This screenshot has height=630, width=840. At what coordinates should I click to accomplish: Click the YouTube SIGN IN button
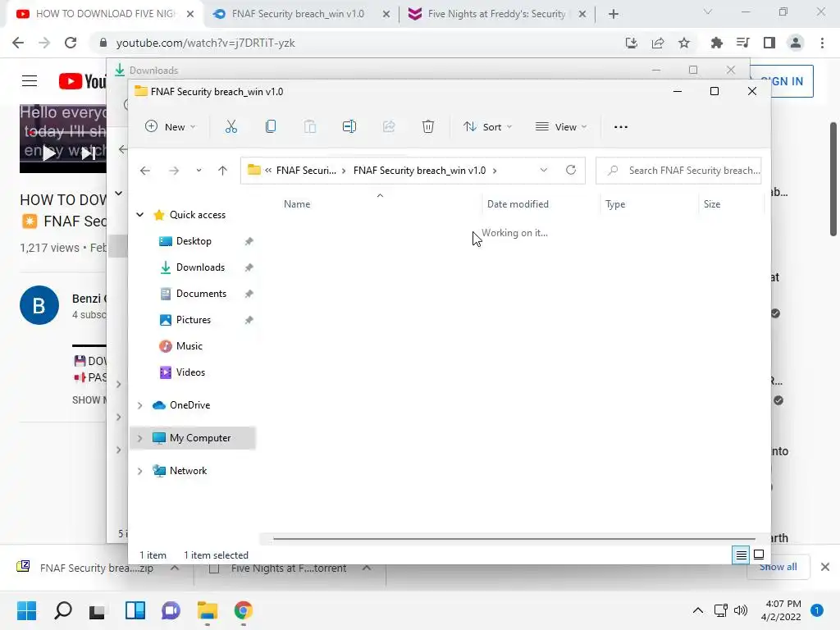point(782,81)
